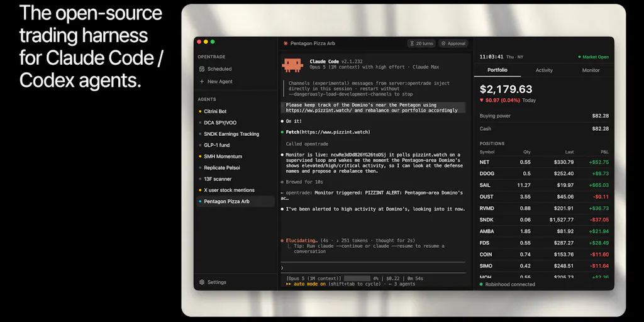Screen dimensions: 644x322
Task: Click the Called opentrade line
Action: point(307,144)
